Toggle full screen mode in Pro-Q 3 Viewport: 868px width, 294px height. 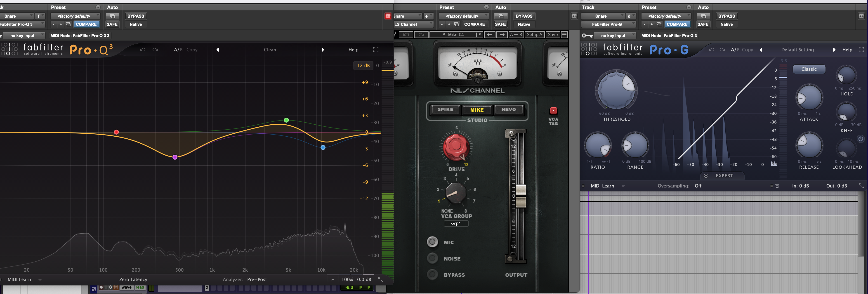coord(376,50)
